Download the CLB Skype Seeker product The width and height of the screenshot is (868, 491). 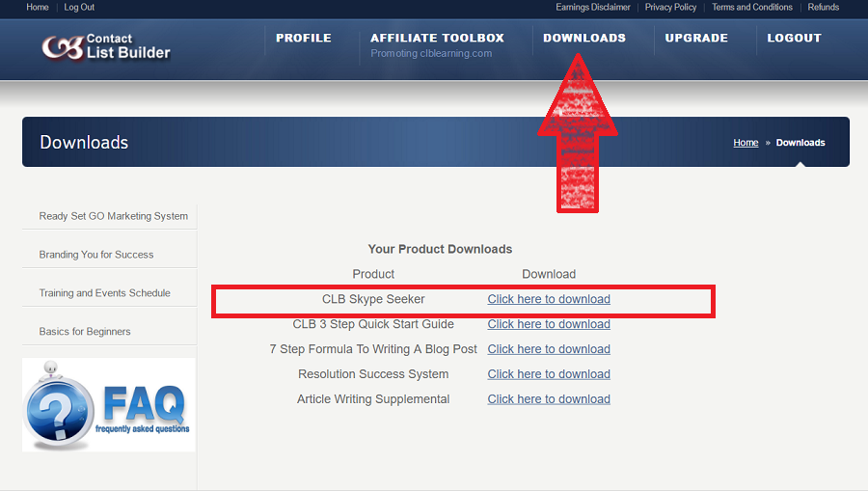click(548, 299)
